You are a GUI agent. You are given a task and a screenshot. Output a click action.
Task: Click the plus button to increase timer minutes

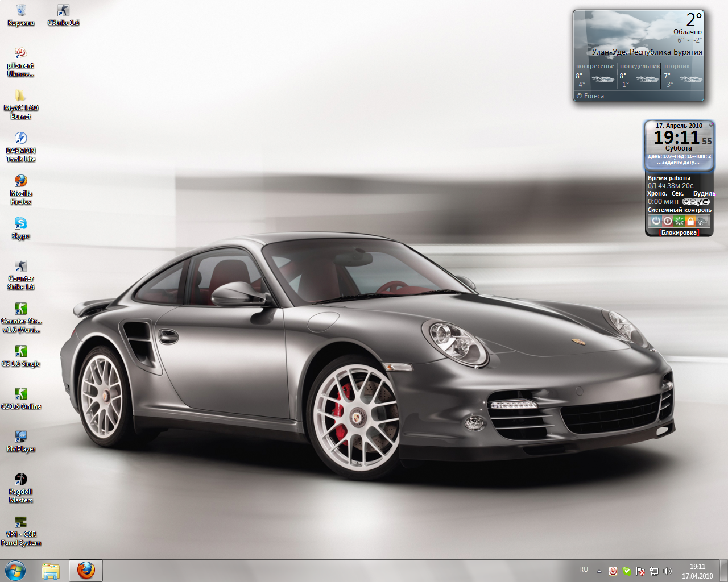pyautogui.click(x=686, y=202)
